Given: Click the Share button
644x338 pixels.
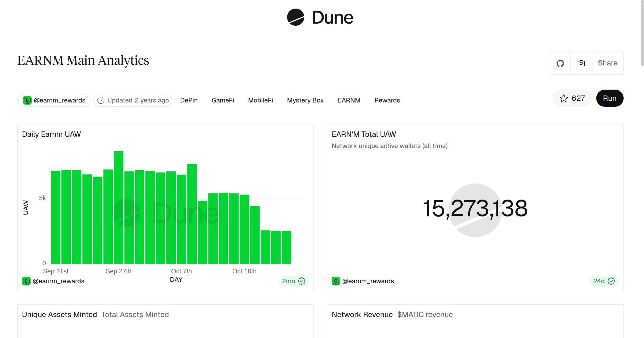Looking at the screenshot, I should (607, 63).
